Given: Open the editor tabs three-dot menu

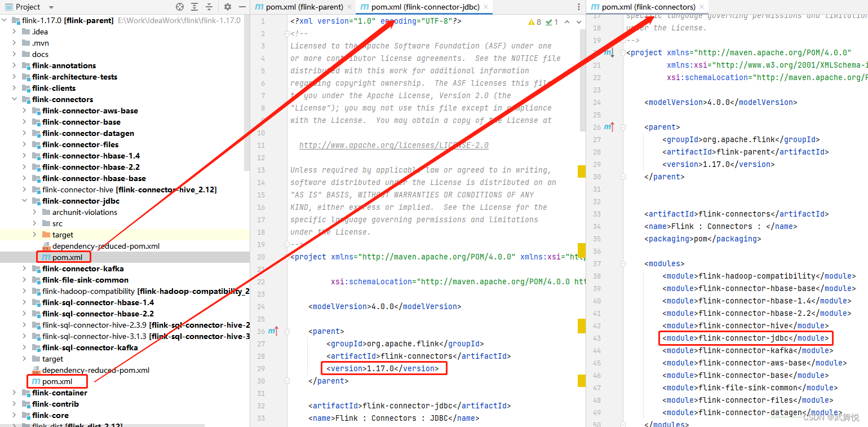Looking at the screenshot, I should point(579,7).
